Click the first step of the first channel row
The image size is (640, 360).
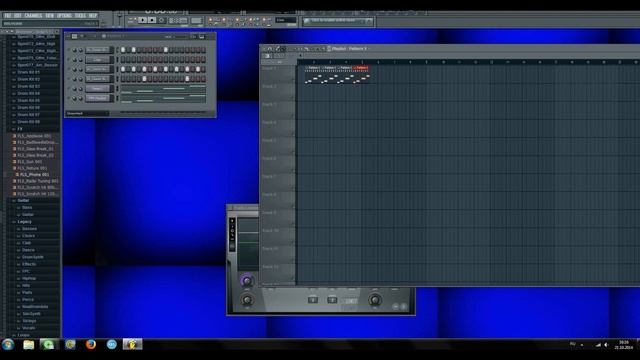[123, 50]
